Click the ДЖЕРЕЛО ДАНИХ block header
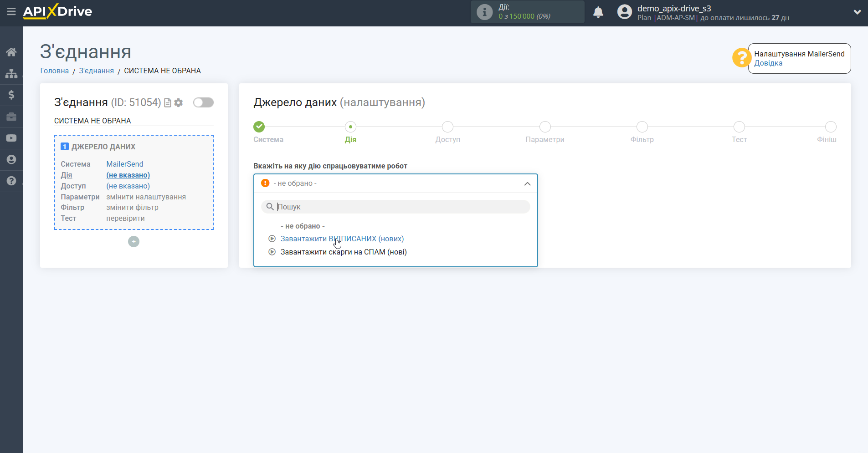This screenshot has height=453, width=868. click(103, 147)
